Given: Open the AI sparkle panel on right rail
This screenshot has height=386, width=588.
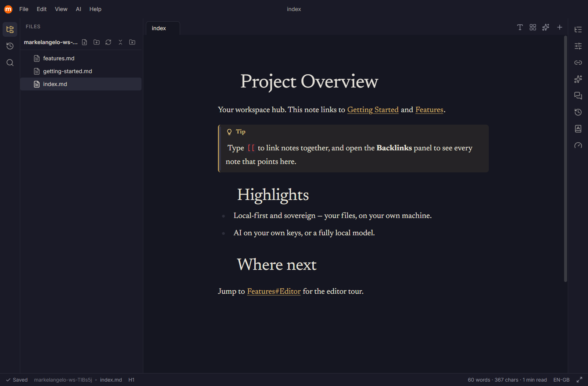Looking at the screenshot, I should (x=578, y=79).
